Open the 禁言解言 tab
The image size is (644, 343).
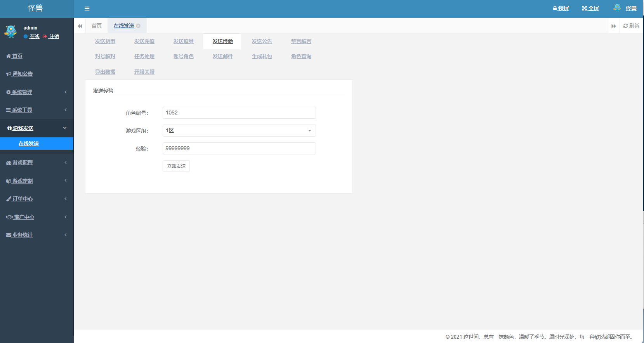[301, 42]
